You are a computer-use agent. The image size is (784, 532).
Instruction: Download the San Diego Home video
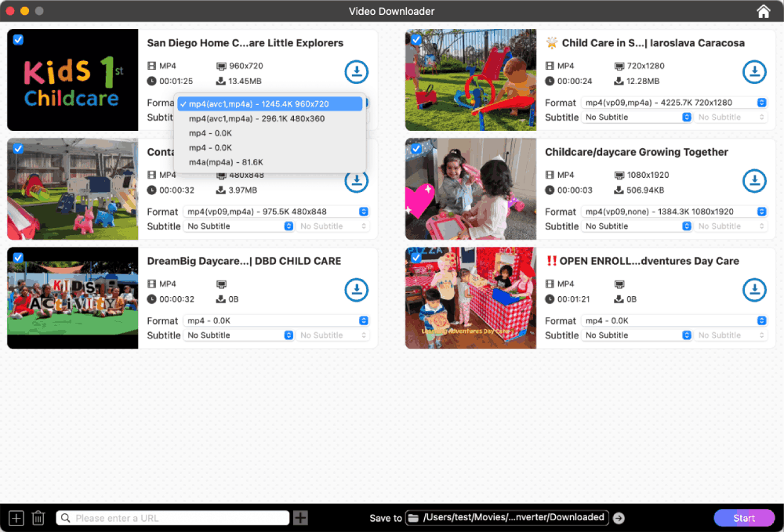coord(357,71)
